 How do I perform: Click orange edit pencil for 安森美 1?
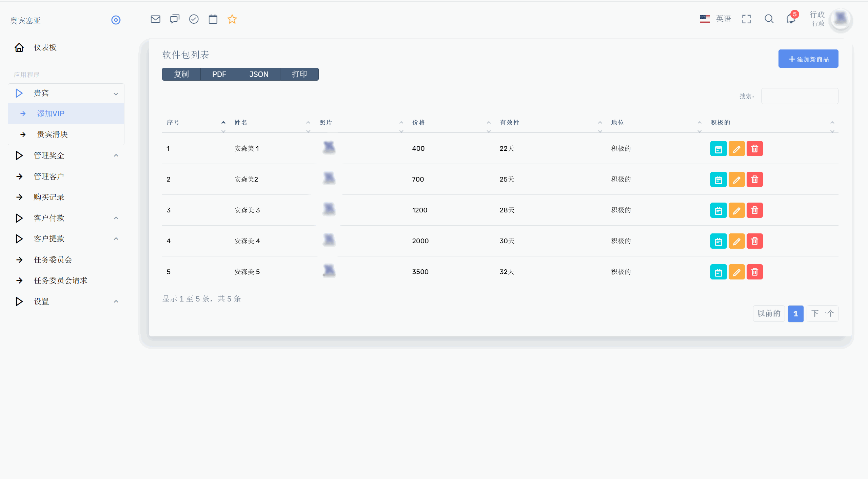pos(736,149)
